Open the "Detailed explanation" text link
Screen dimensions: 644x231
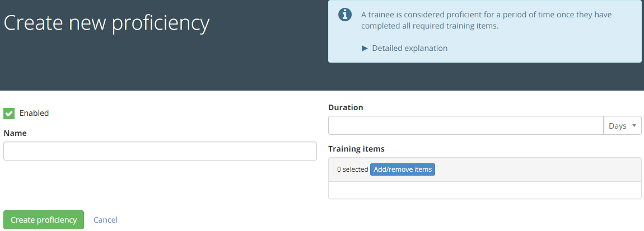click(409, 48)
